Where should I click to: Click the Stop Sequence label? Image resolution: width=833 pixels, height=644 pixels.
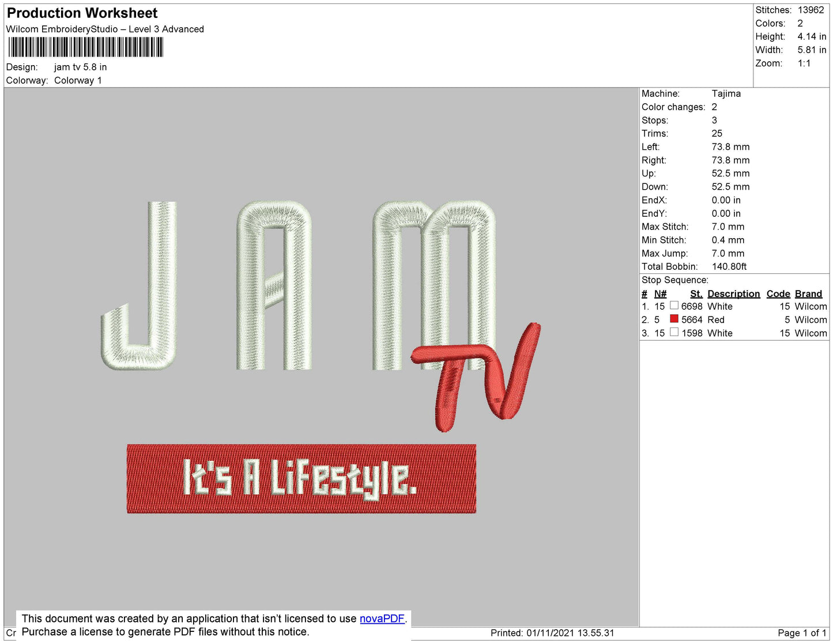click(675, 280)
